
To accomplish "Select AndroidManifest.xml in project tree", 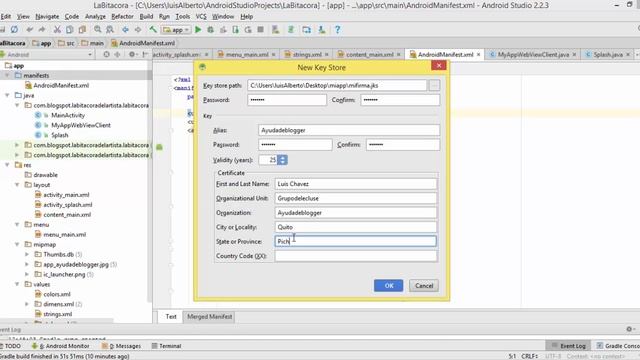I will point(61,85).
